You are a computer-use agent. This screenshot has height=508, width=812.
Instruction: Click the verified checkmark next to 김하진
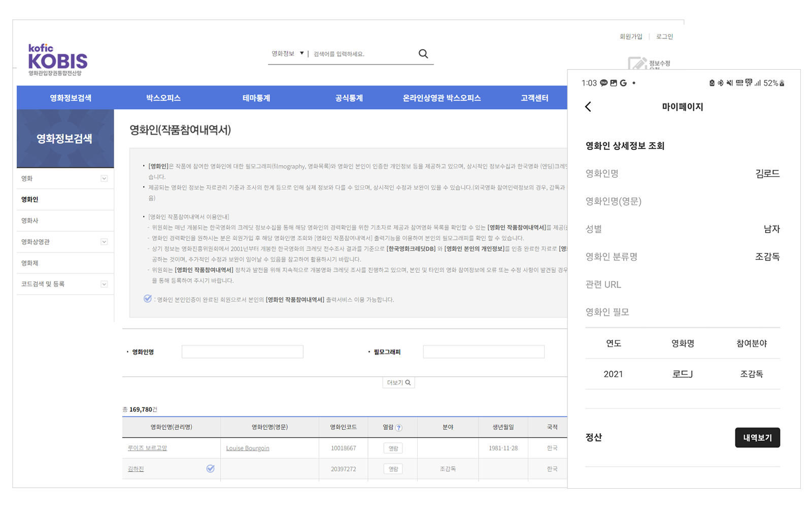click(x=210, y=469)
